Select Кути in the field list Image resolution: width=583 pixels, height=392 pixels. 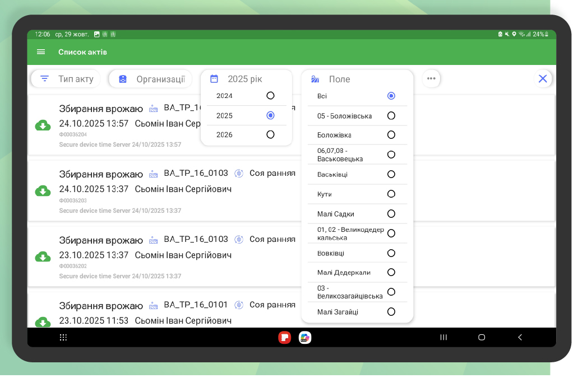click(x=391, y=194)
